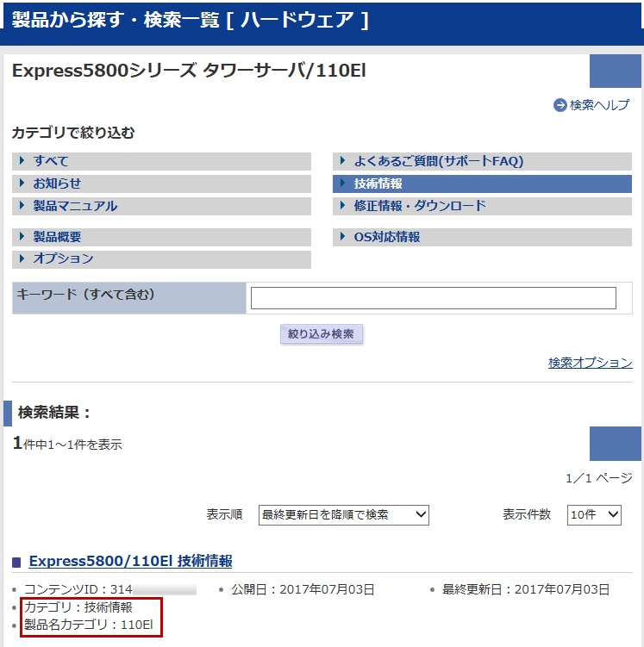
Task: Click the 製品名カテゴリ：110El text
Action: 88,625
